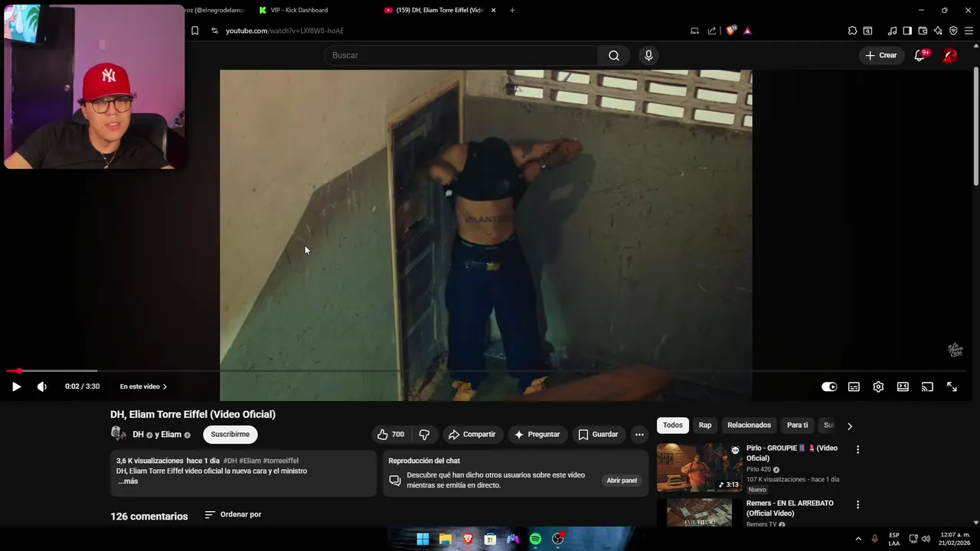Image resolution: width=980 pixels, height=551 pixels.
Task: Show hidden system tray icons
Action: tap(857, 539)
